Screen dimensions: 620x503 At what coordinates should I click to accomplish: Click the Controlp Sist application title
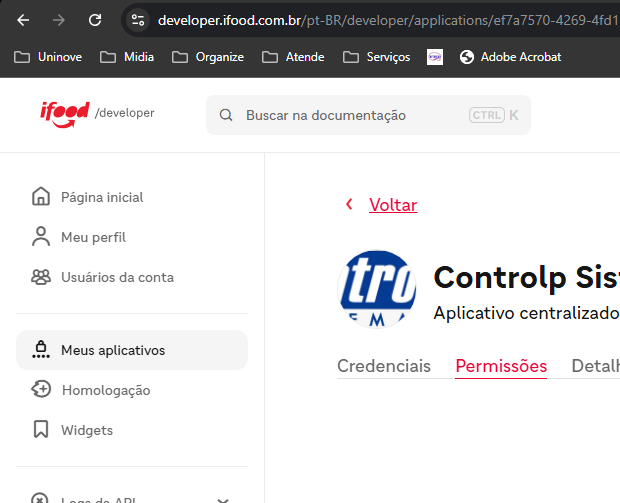pos(527,278)
